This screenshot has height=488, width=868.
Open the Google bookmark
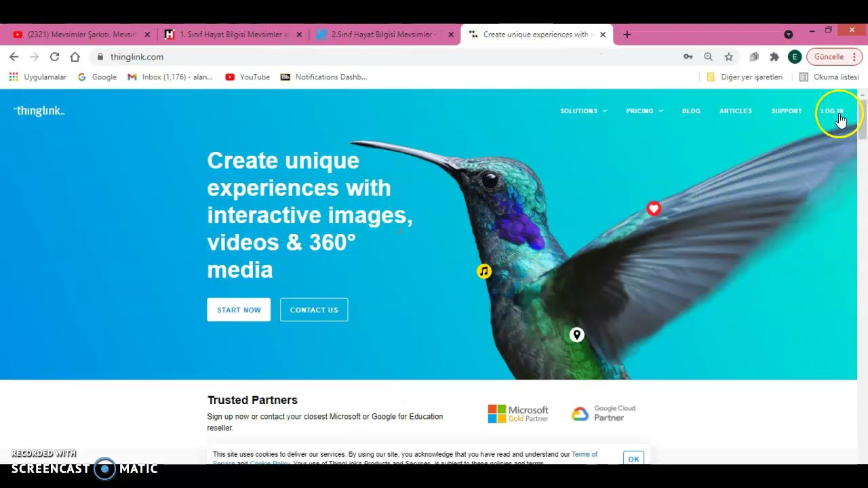[x=97, y=77]
